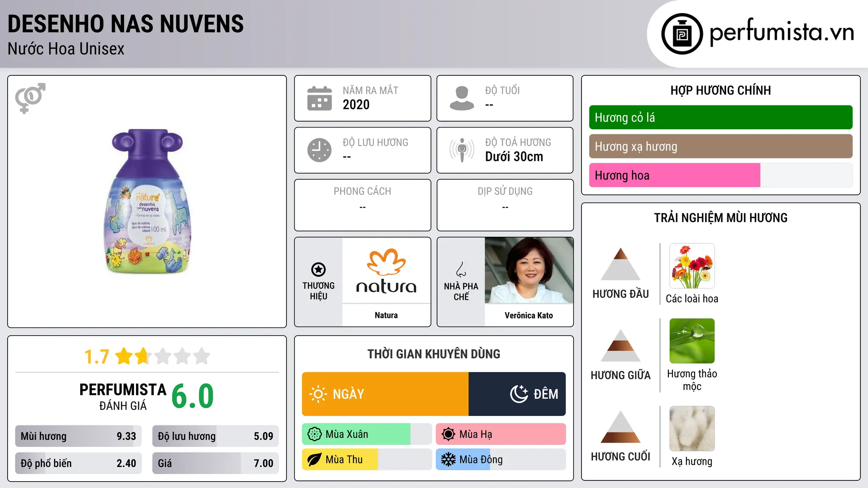The height and width of the screenshot is (488, 868).
Task: Click the unisex gender symbol icon
Action: [x=30, y=98]
